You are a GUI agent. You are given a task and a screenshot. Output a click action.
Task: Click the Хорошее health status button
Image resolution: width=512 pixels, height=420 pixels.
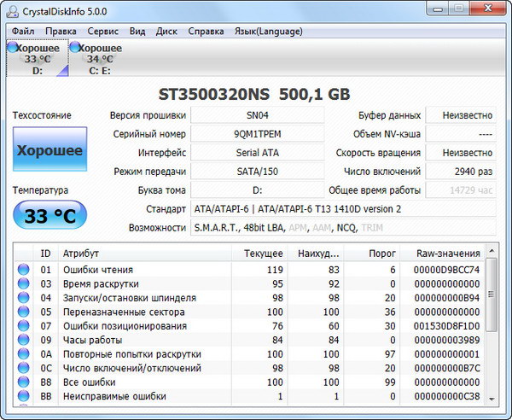coord(50,151)
